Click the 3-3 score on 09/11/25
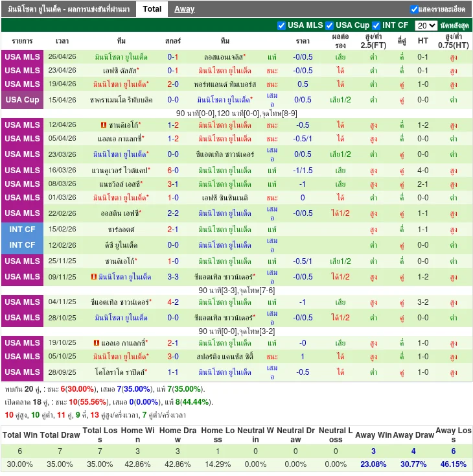The height and width of the screenshot is (476, 473). [173, 277]
